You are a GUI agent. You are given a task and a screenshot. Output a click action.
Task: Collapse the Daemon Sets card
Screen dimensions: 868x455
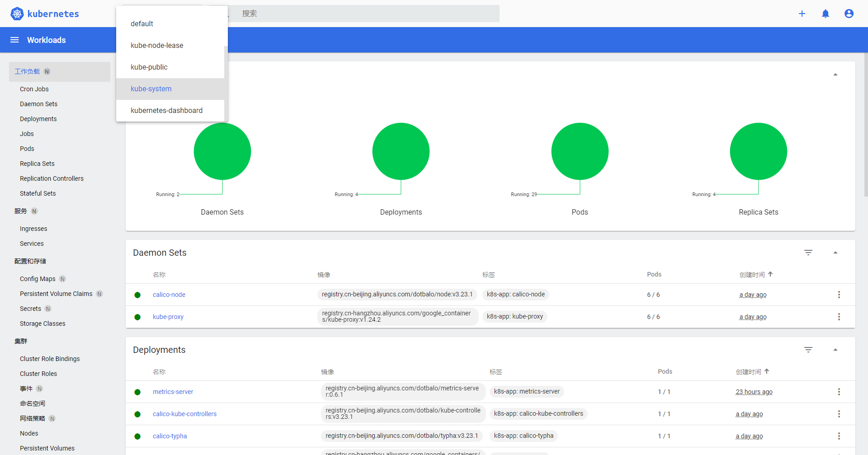(x=835, y=253)
